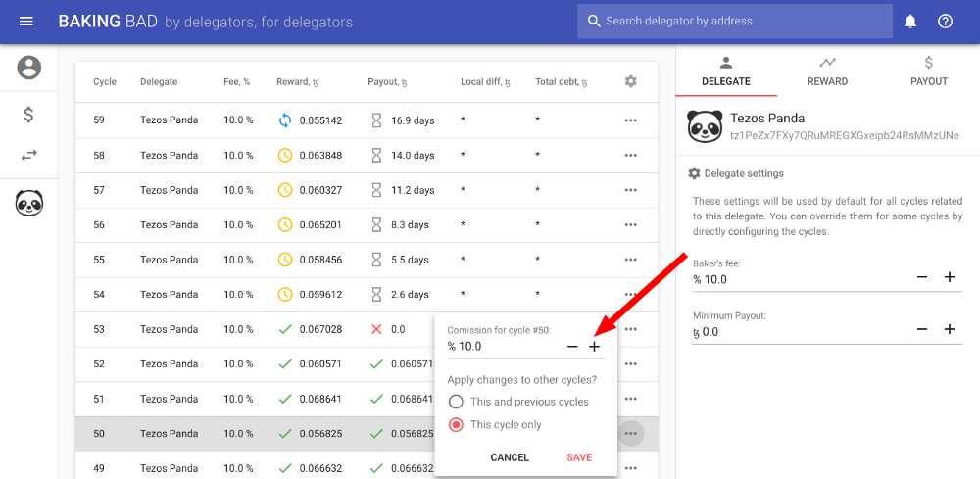Increase the Baker's fee value
Image resolution: width=980 pixels, height=479 pixels.
(x=950, y=277)
